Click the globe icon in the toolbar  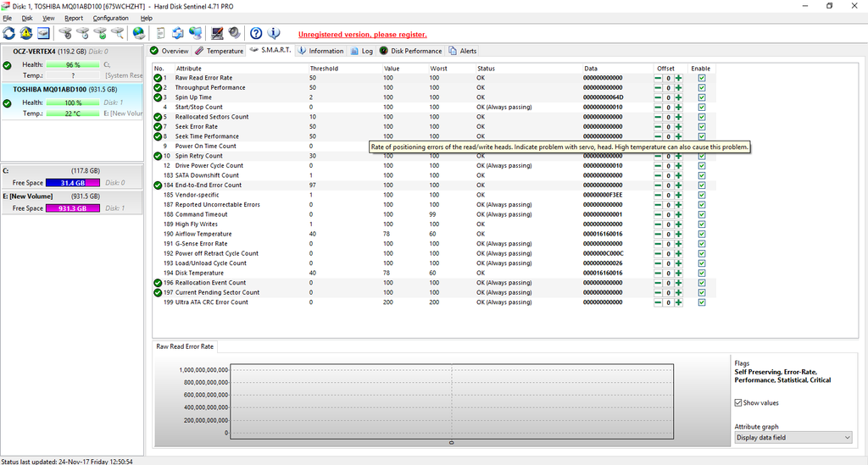point(138,34)
